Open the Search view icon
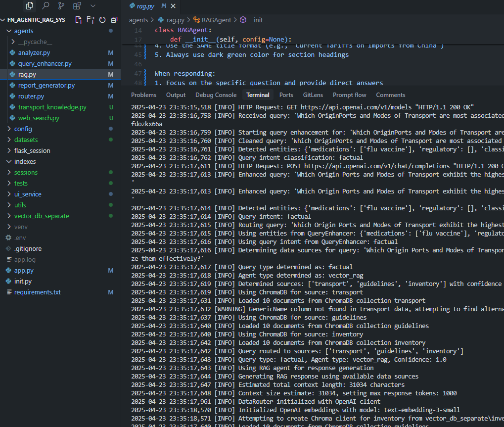The width and height of the screenshot is (504, 427). (x=46, y=5)
